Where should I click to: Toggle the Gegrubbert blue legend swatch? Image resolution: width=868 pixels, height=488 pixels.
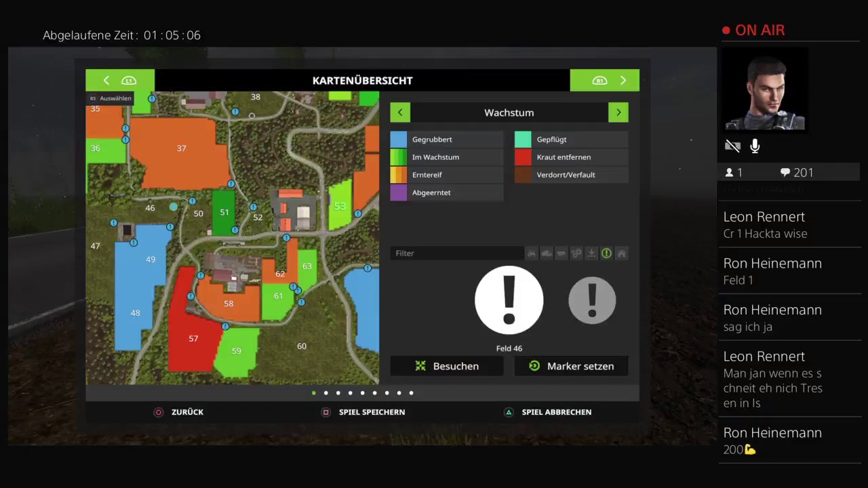pos(399,140)
